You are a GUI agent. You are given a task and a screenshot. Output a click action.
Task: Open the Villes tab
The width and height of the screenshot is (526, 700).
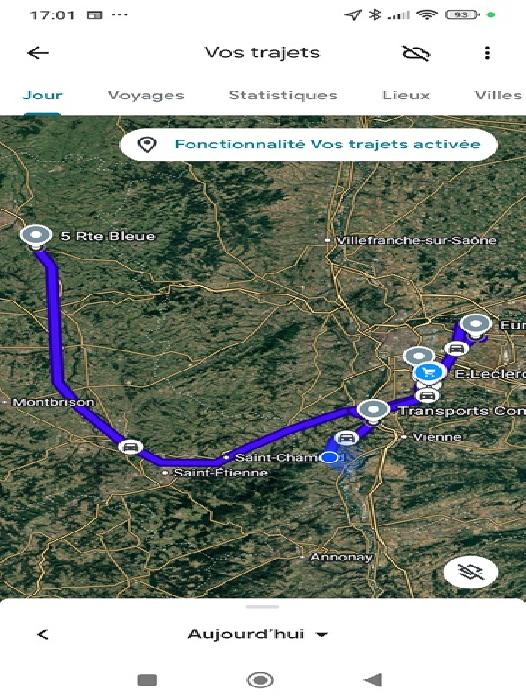(498, 95)
